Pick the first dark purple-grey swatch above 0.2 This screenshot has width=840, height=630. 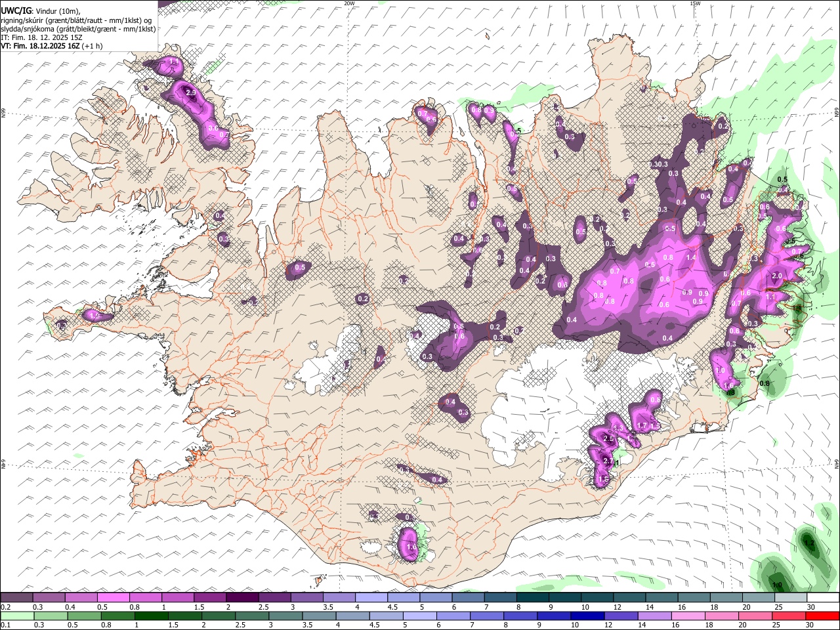[16, 597]
